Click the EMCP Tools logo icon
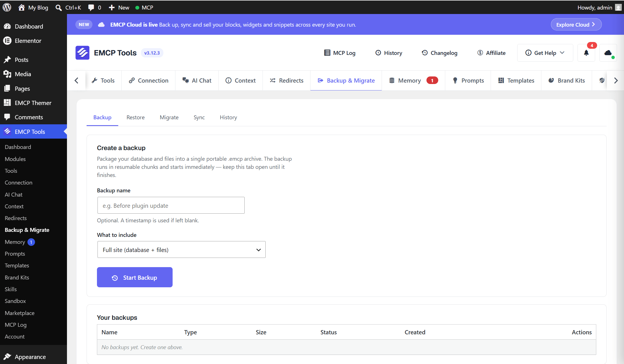This screenshot has height=364, width=624. click(x=82, y=53)
